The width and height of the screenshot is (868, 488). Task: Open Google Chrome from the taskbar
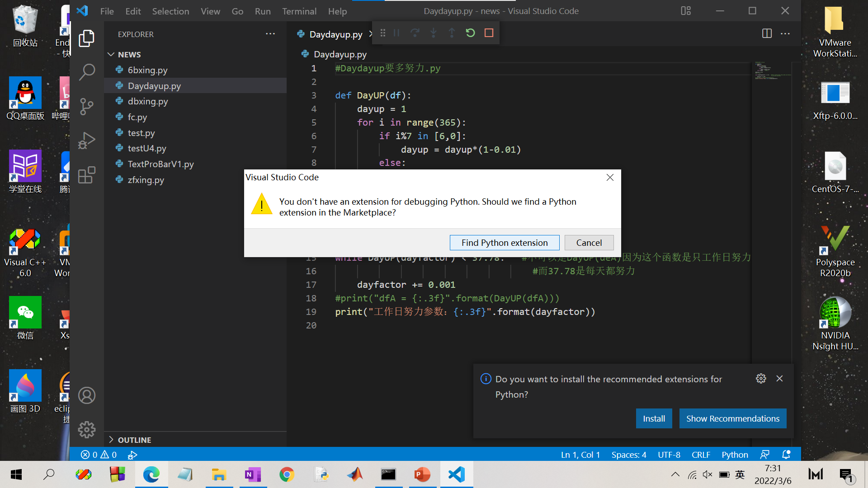point(287,474)
